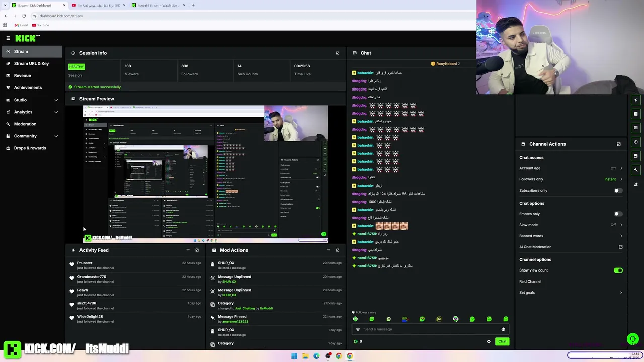Click the Send a message input field
The width and height of the screenshot is (644, 362).
pos(430,329)
